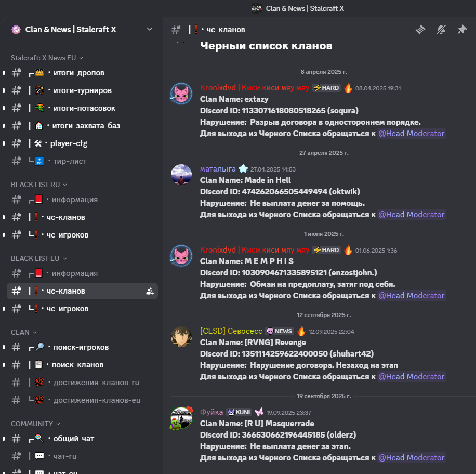The image size is (476, 474).
Task: Open the итоги-турниров channel
Action: click(82, 90)
